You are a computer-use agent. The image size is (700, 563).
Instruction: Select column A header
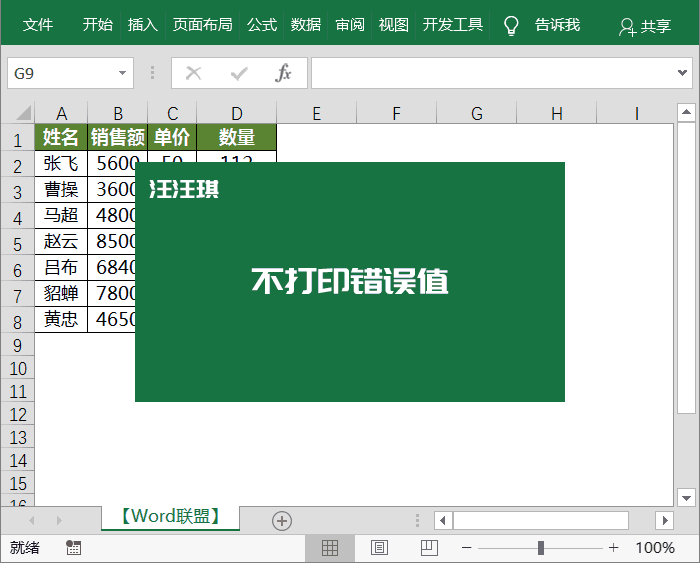tap(61, 113)
